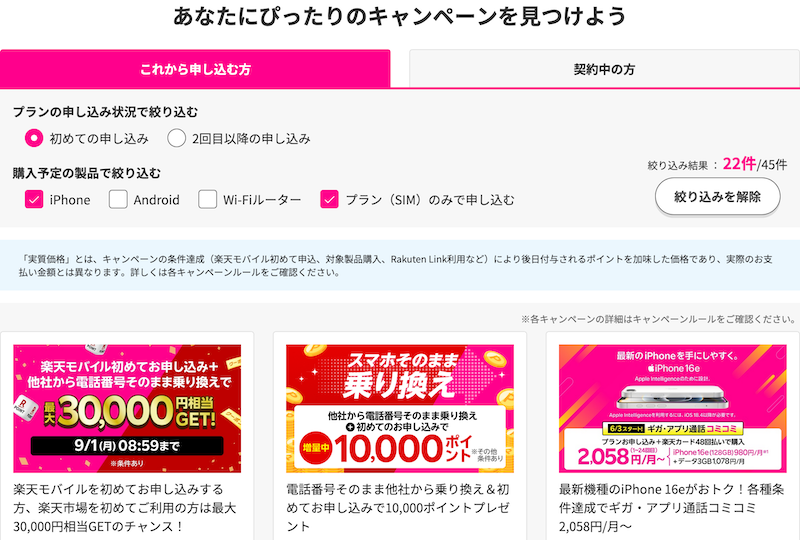Enable the Android checkbox
The height and width of the screenshot is (540, 800).
pos(118,199)
